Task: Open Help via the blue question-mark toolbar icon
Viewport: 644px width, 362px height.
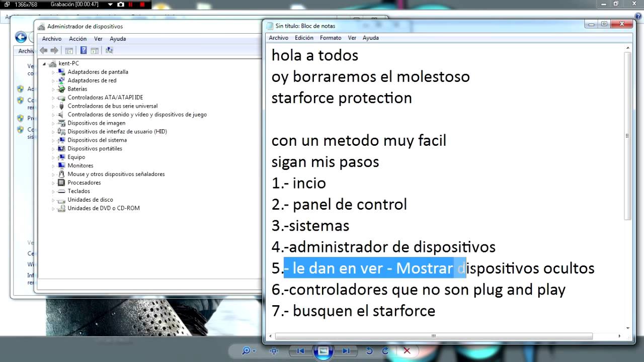Action: tap(84, 50)
